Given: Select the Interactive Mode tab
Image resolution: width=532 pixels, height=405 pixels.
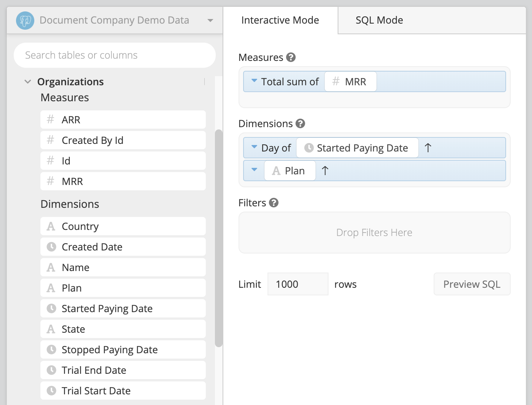Looking at the screenshot, I should point(280,20).
